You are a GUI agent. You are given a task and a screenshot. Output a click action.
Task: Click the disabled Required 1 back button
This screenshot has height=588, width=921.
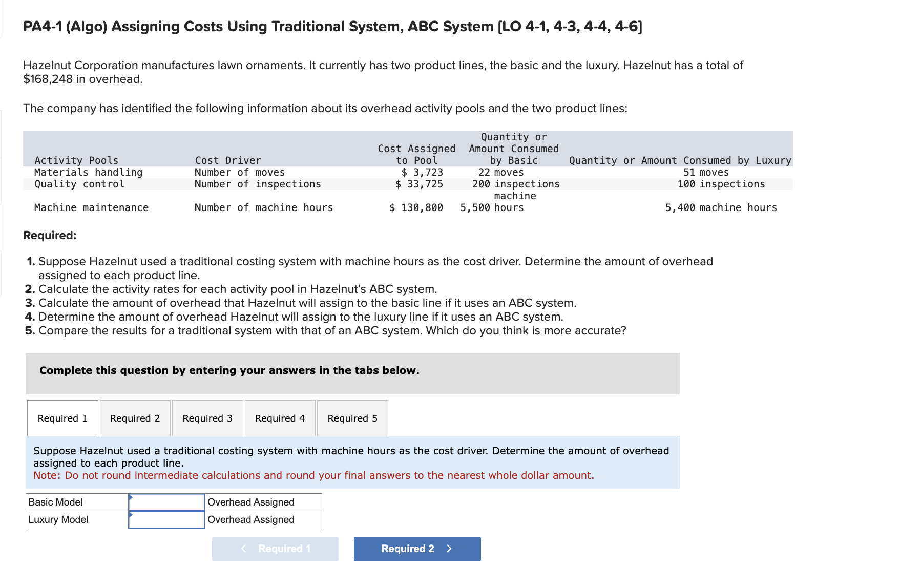275,549
